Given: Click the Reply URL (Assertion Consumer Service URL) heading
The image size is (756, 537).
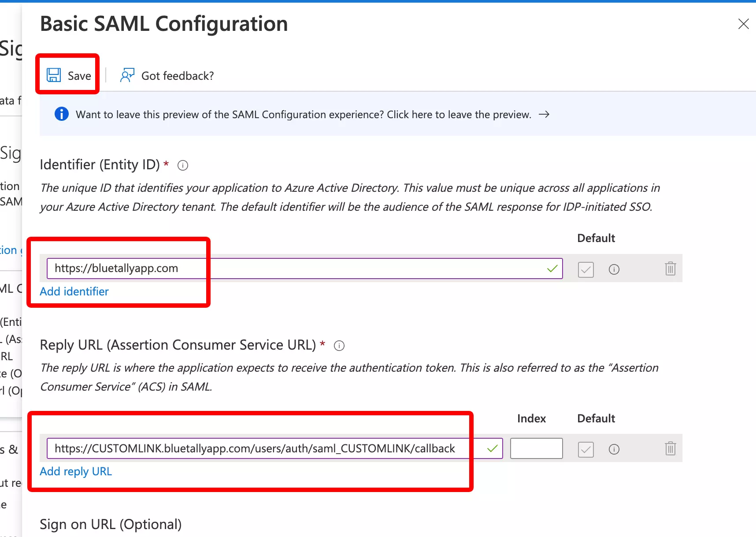Looking at the screenshot, I should pyautogui.click(x=178, y=345).
